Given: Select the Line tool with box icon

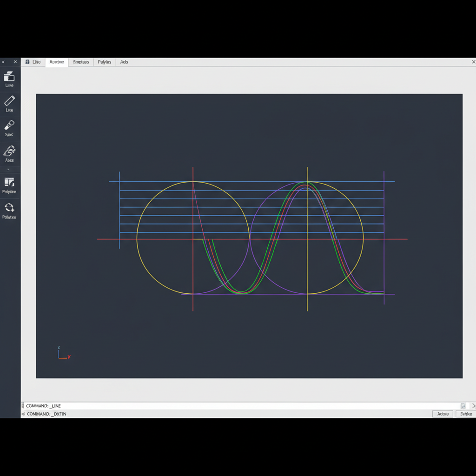Looking at the screenshot, I should 9,79.
